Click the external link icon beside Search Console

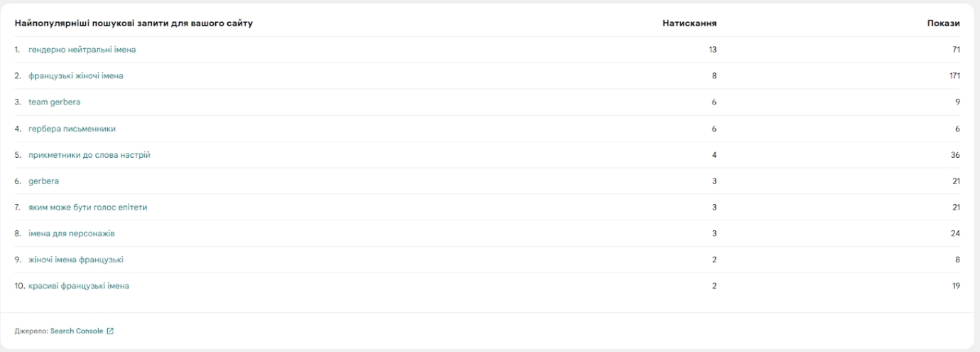click(110, 331)
